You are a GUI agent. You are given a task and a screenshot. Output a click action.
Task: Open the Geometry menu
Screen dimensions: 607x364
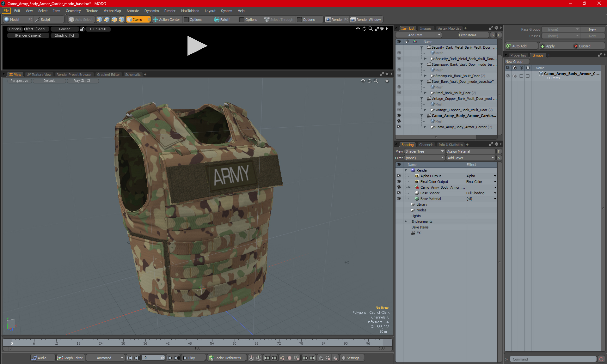(73, 11)
